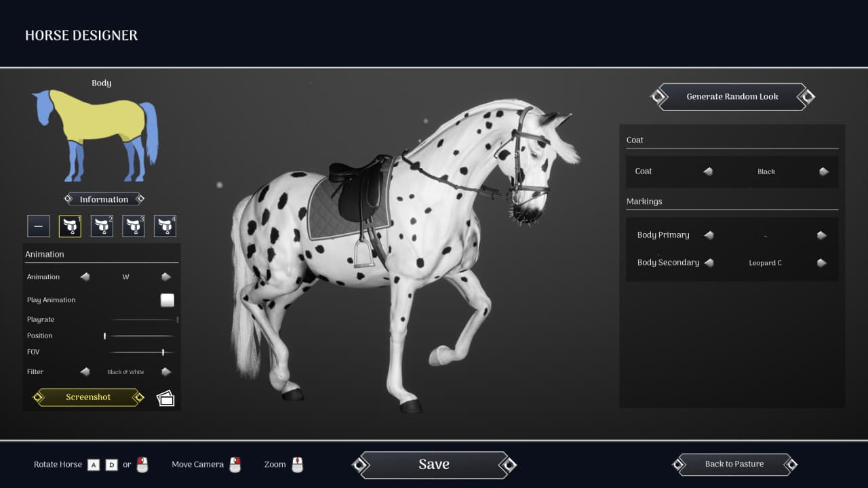Switch to previous Animation option
Viewport: 868px width, 488px height.
click(85, 277)
